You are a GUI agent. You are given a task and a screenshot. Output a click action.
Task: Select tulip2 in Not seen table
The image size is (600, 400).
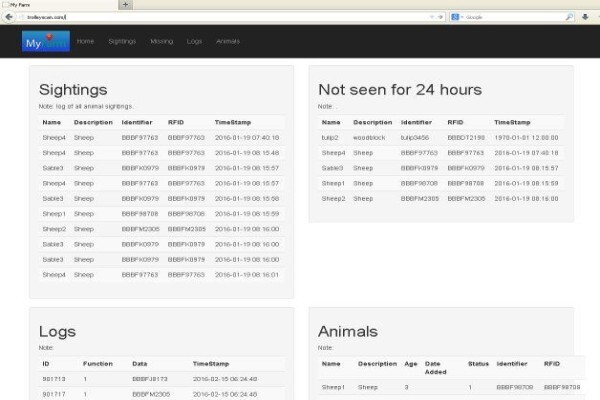click(x=330, y=137)
